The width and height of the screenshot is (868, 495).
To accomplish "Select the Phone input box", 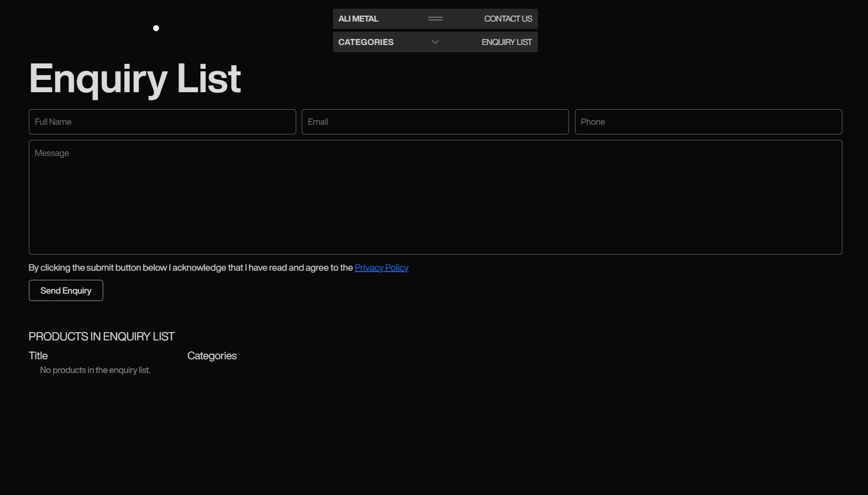I will pyautogui.click(x=708, y=122).
